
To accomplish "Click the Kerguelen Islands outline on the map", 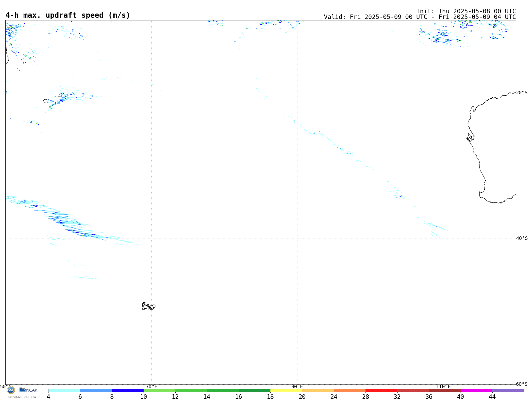I will click(x=149, y=306).
